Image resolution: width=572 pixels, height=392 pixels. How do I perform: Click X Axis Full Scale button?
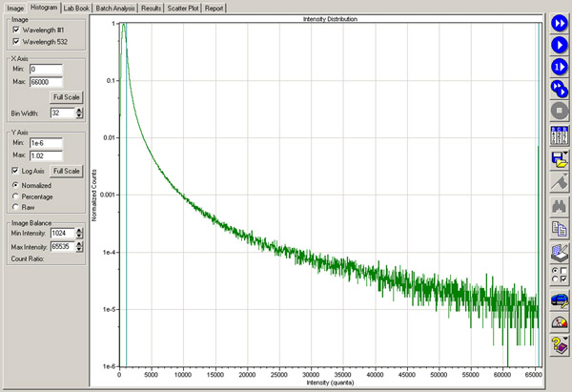[67, 97]
